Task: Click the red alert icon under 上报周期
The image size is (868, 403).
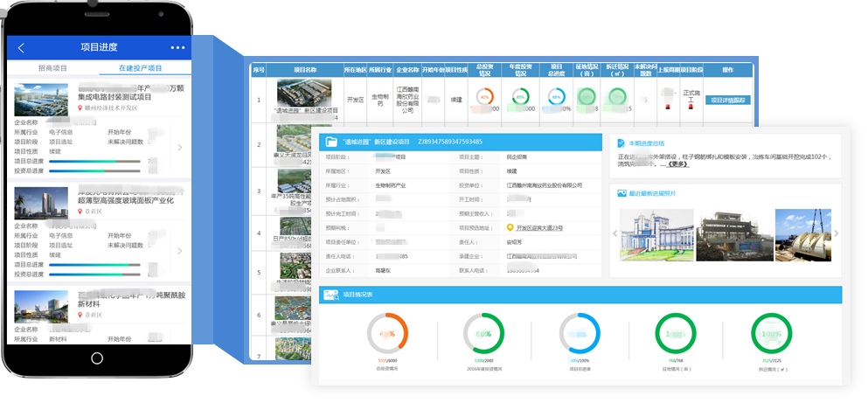Action: click(667, 107)
